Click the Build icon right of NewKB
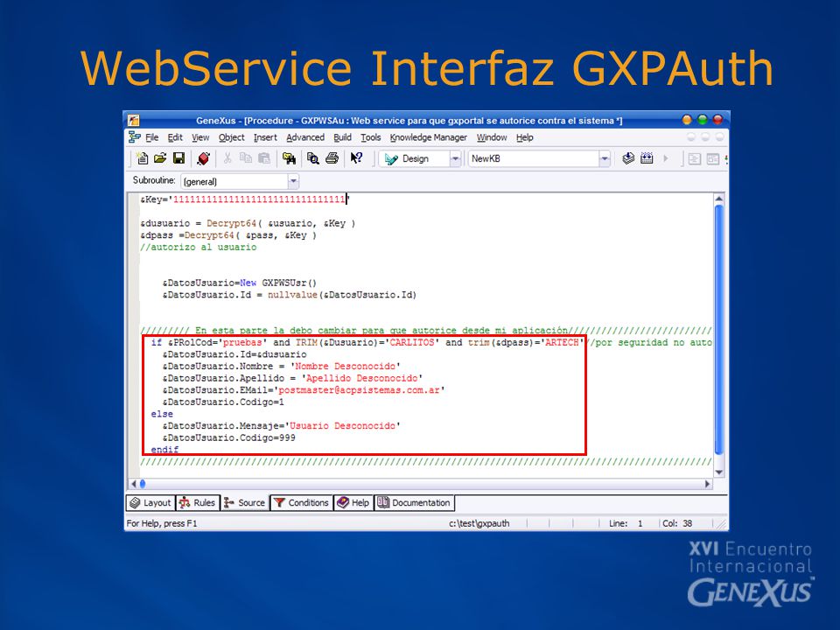Viewport: 840px width, 630px height. click(628, 158)
